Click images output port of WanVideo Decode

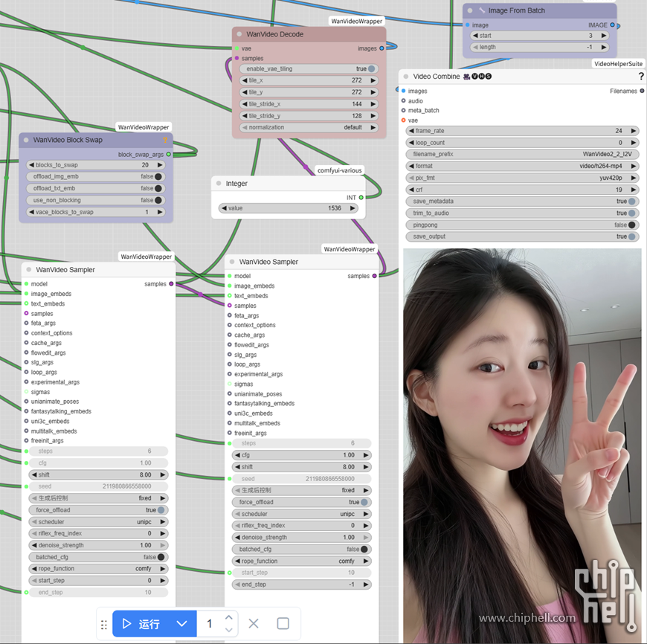pos(382,48)
